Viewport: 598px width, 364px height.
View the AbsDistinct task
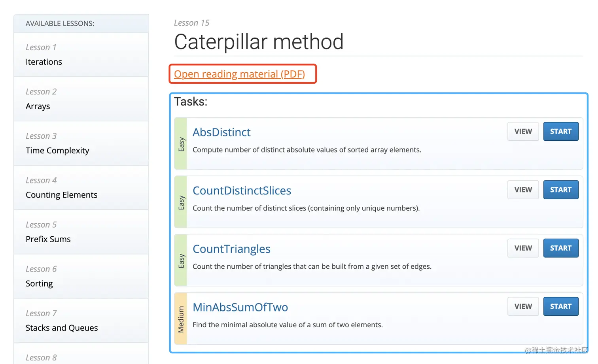(523, 132)
